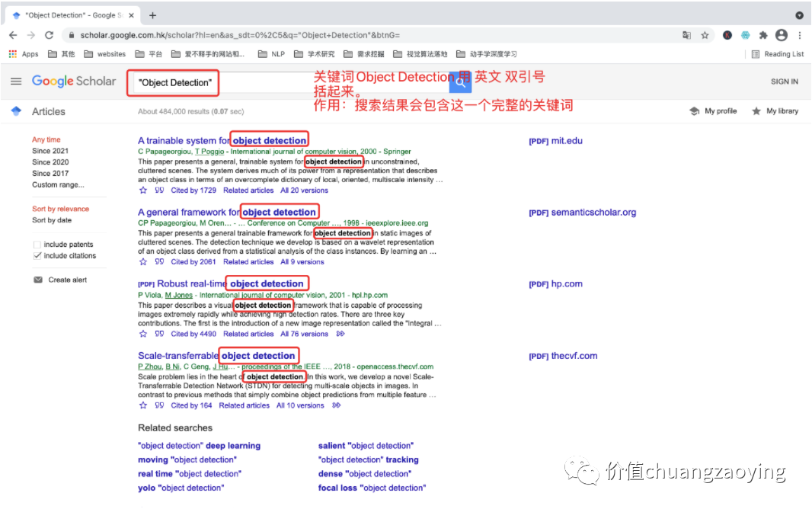Filter results Since 2017

click(x=50, y=174)
